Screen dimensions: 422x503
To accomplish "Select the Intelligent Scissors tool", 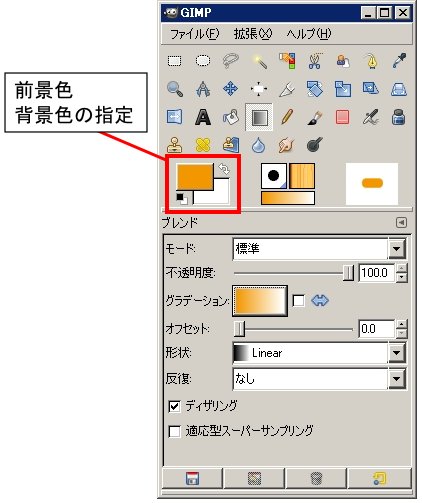I will [315, 61].
